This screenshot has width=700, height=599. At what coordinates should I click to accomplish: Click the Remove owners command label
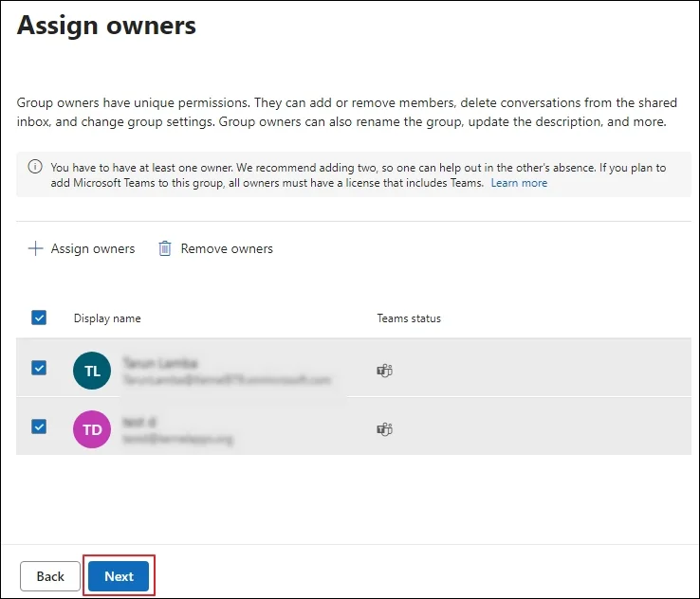coord(227,248)
